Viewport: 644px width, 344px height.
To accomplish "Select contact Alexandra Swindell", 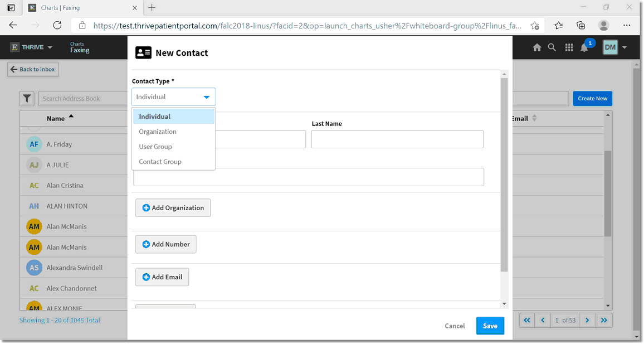I will click(x=74, y=268).
